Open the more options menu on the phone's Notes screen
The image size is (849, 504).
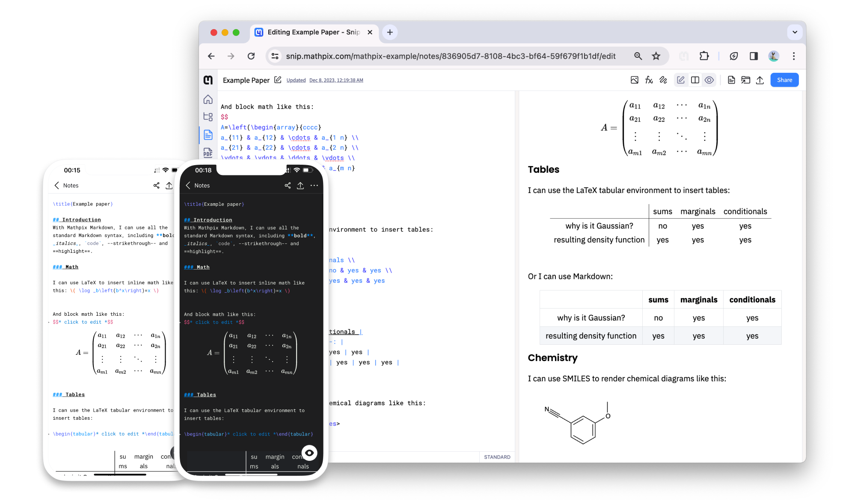pos(315,185)
